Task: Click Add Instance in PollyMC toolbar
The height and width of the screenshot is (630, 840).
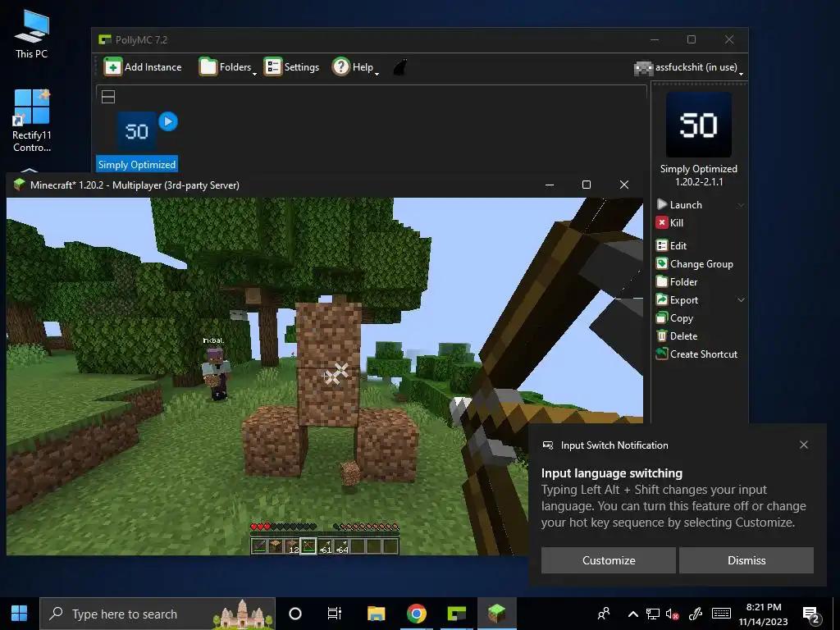Action: coord(143,67)
